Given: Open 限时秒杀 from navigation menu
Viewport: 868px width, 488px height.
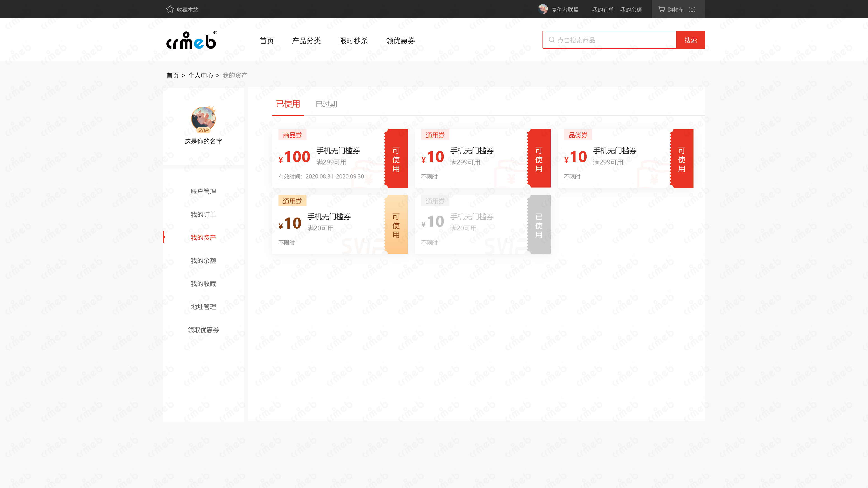Looking at the screenshot, I should [x=353, y=41].
